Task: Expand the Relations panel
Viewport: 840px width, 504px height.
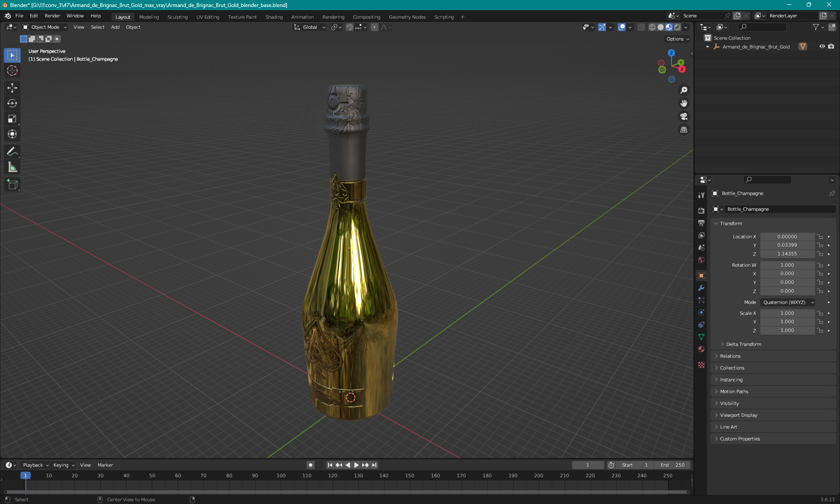Action: coord(730,356)
